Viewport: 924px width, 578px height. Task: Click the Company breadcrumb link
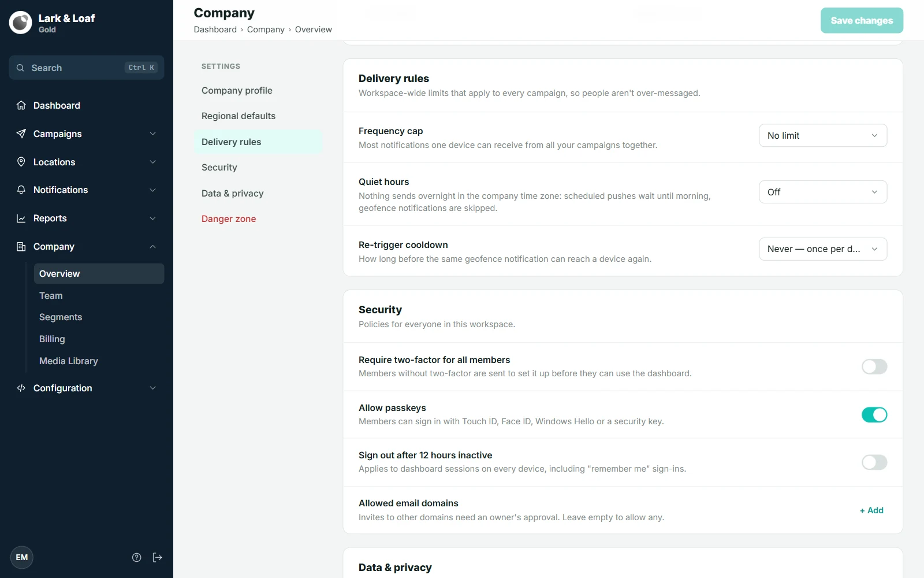pos(266,29)
